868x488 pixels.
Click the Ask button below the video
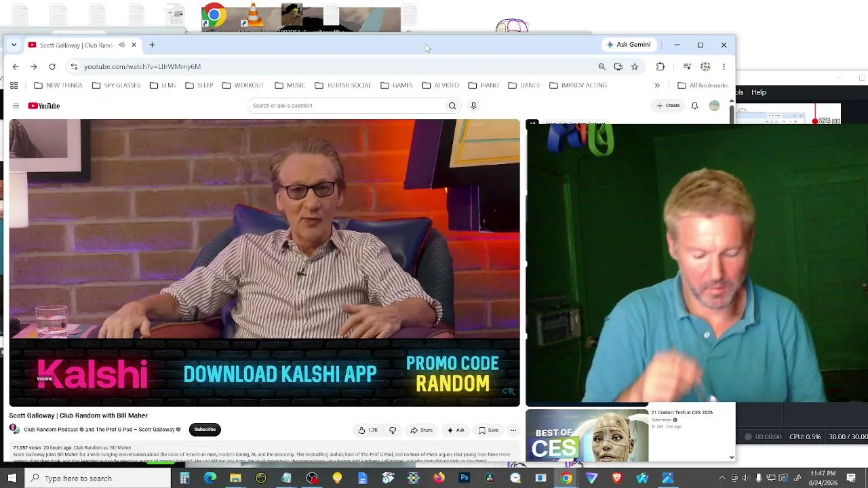tap(456, 430)
